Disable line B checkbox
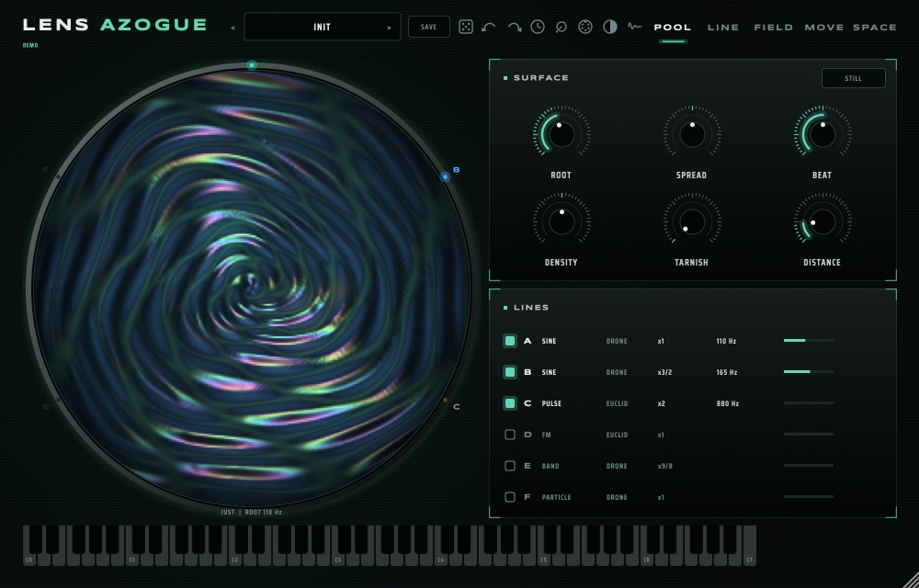 [x=510, y=372]
